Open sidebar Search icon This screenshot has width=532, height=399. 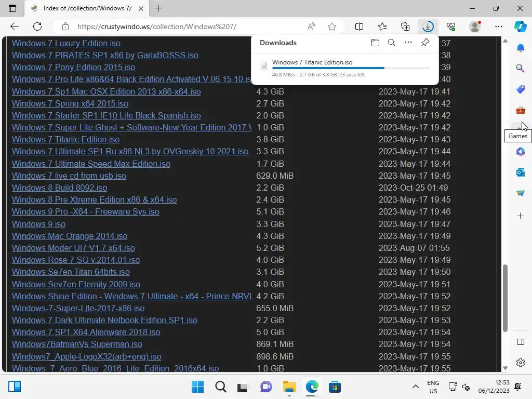pyautogui.click(x=520, y=69)
